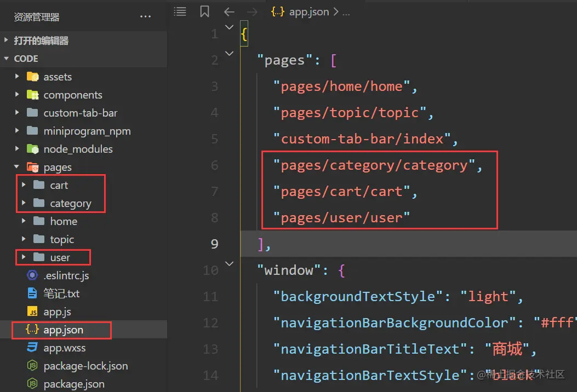Click the cart folder icon

(x=39, y=185)
